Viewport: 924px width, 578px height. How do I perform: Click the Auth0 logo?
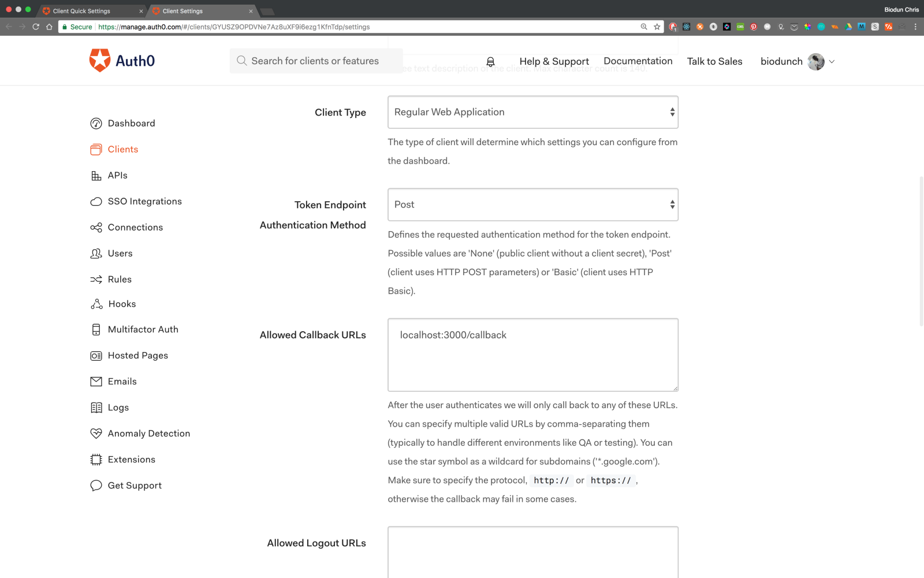[x=122, y=61]
